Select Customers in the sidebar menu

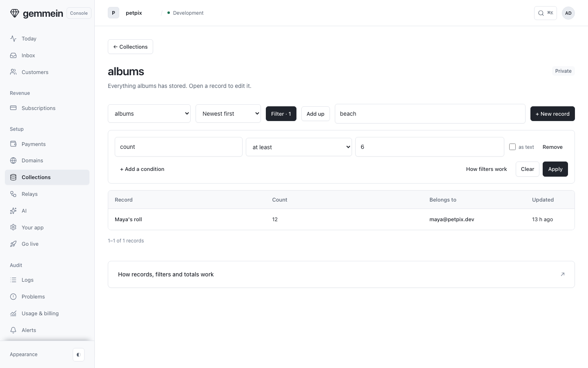click(x=47, y=72)
